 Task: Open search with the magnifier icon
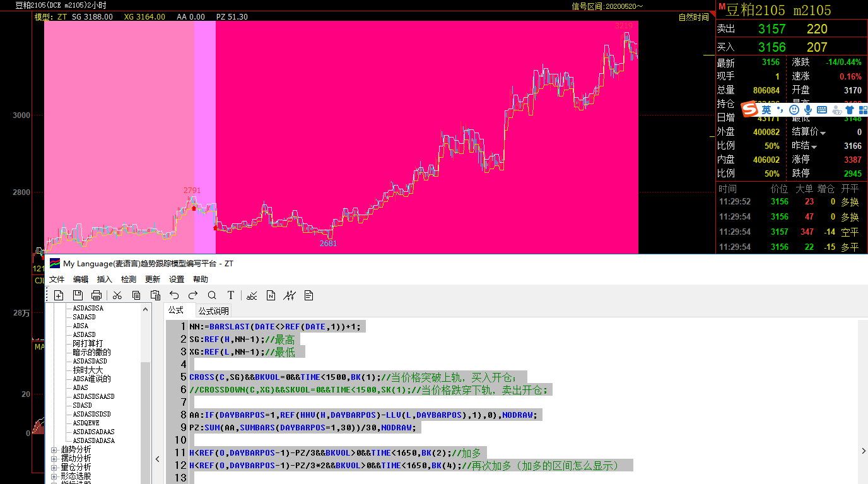tap(212, 295)
